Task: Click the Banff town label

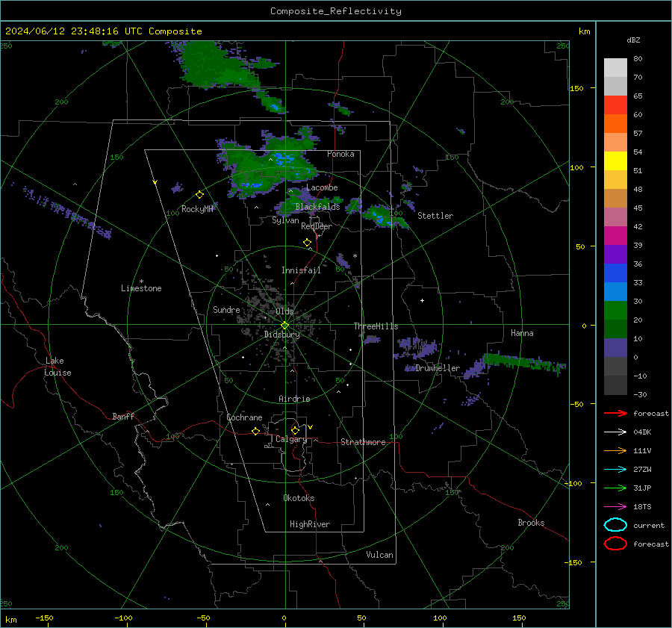Action: pos(123,417)
